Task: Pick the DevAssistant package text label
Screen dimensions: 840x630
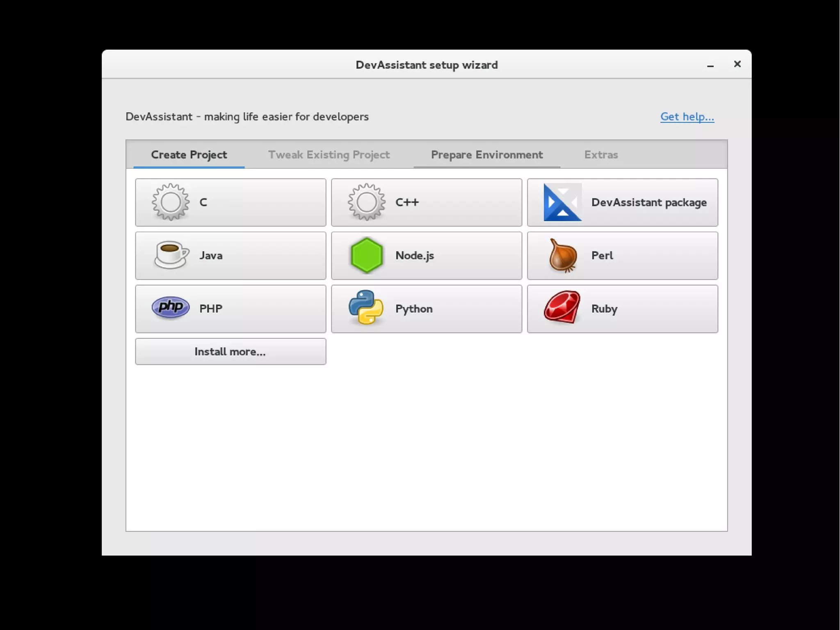Action: (649, 202)
